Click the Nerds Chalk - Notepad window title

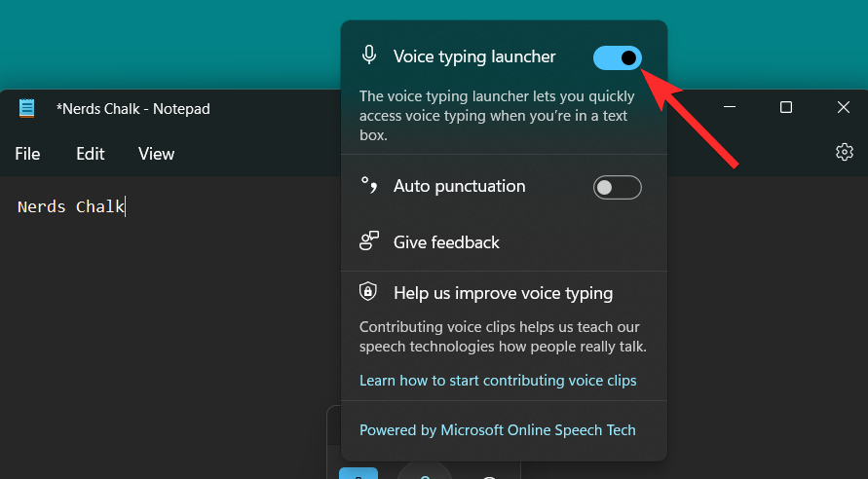pyautogui.click(x=132, y=109)
